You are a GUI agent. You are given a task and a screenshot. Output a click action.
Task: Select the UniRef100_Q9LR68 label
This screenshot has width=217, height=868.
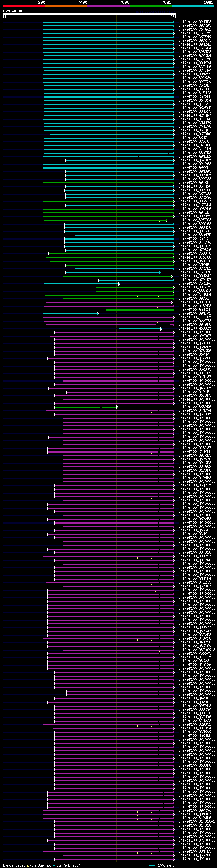pos(195,164)
